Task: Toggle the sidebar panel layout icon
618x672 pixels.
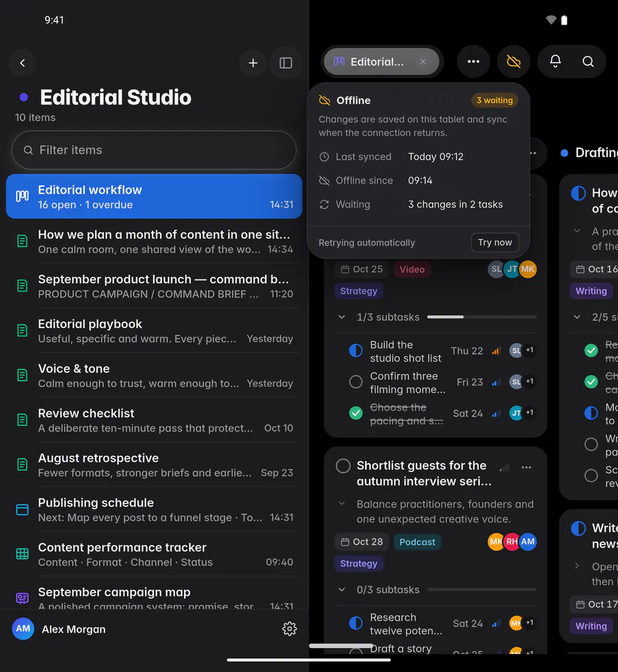Action: [286, 63]
